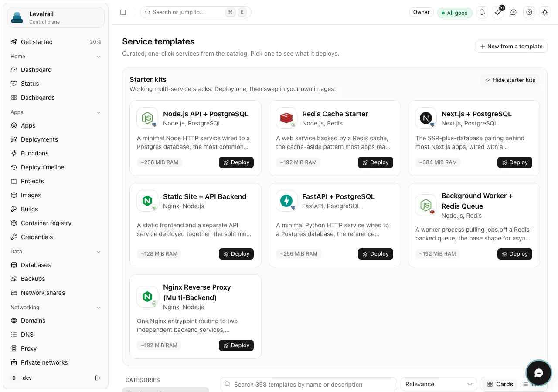
Task: Open Images in sidebar
Action: (x=56, y=195)
